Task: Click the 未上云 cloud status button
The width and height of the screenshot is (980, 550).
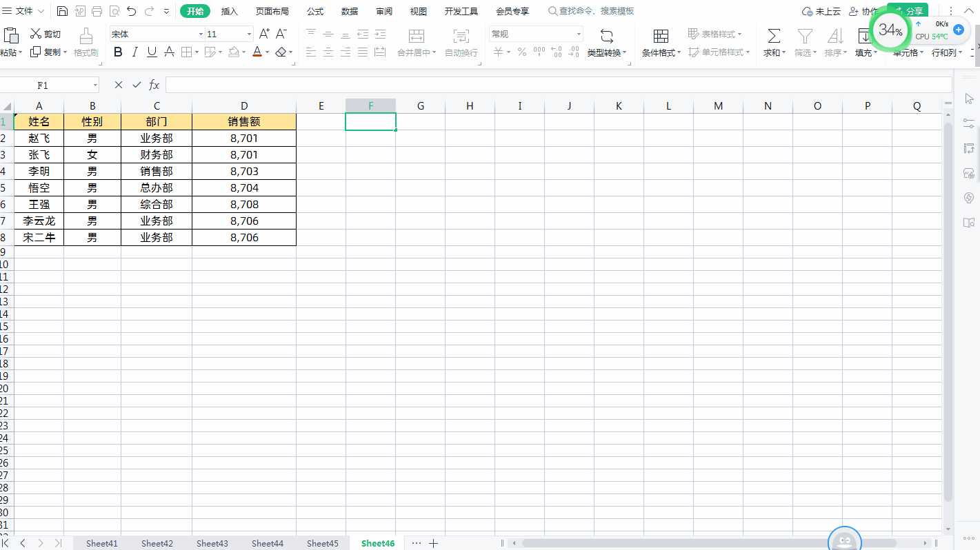Action: pos(821,11)
